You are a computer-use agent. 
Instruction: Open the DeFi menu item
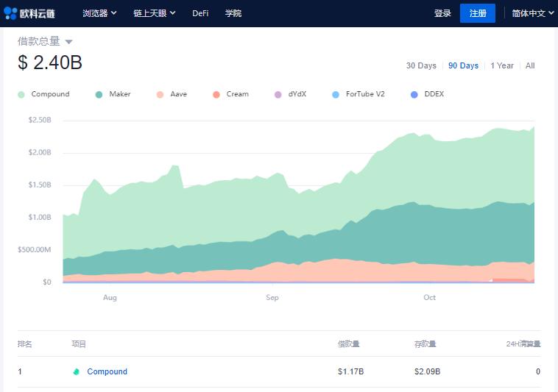click(200, 13)
